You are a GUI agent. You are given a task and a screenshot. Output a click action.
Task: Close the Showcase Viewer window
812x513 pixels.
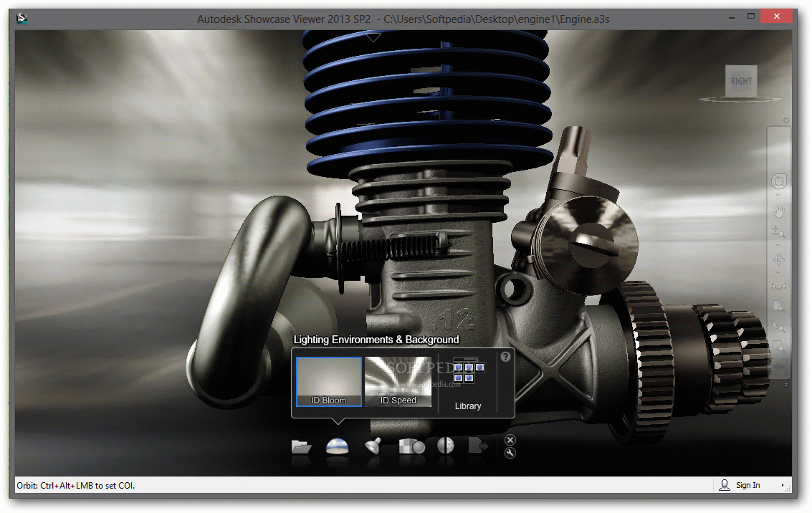[x=777, y=16]
